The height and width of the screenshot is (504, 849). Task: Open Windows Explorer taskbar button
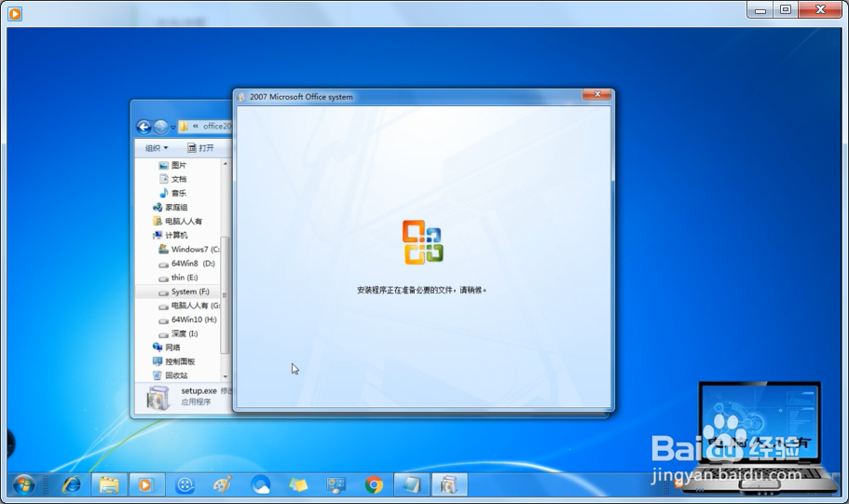point(109,484)
